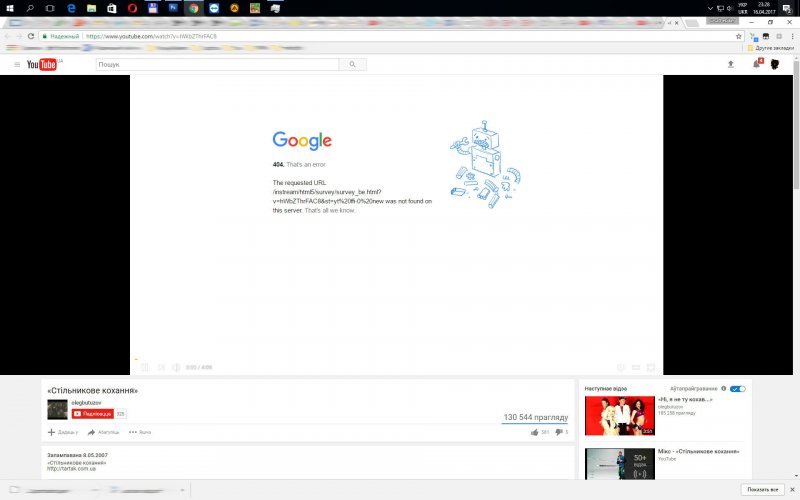Image resolution: width=800 pixels, height=500 pixels.
Task: Click the player fullscreen icon
Action: [x=651, y=367]
